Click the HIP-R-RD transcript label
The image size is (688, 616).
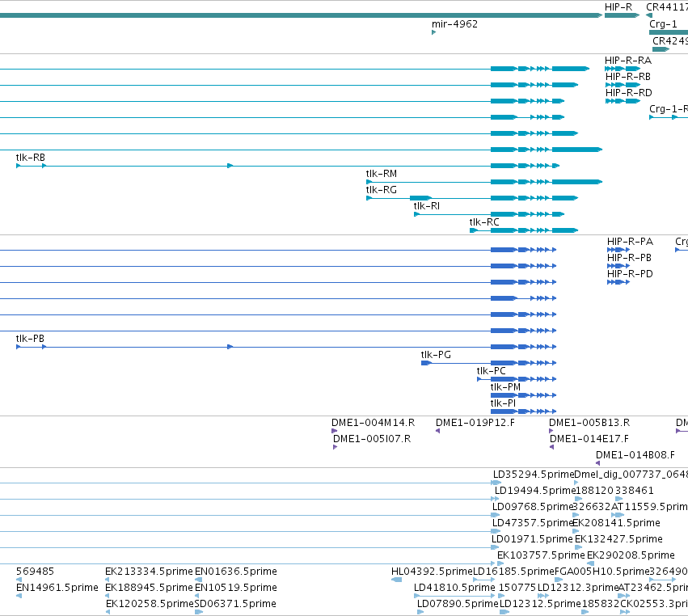pyautogui.click(x=629, y=93)
